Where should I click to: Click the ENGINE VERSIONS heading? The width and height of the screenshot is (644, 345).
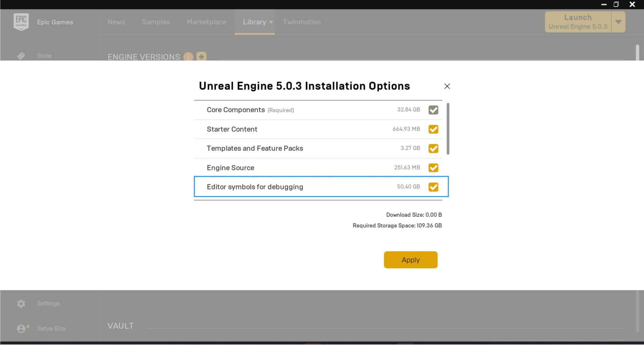(144, 57)
